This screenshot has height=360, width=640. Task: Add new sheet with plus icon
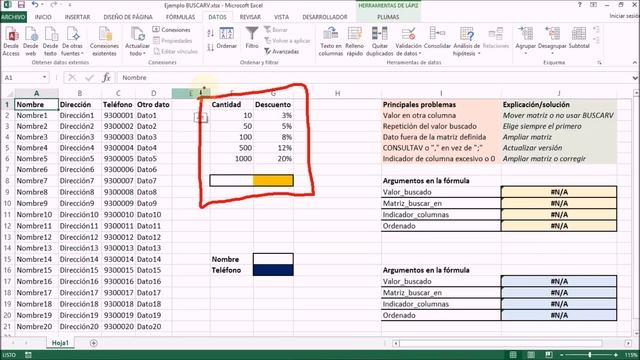click(93, 343)
